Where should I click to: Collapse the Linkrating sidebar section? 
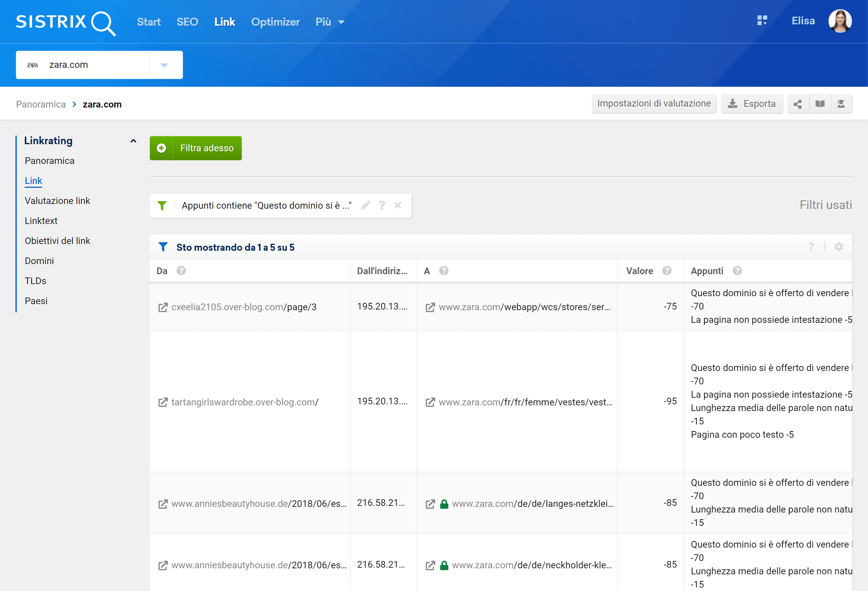tap(133, 141)
